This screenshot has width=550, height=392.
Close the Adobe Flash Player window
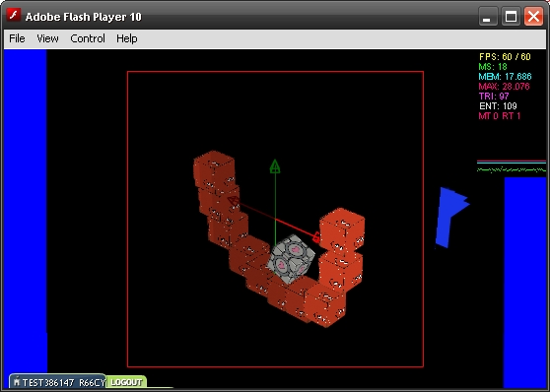coord(533,17)
